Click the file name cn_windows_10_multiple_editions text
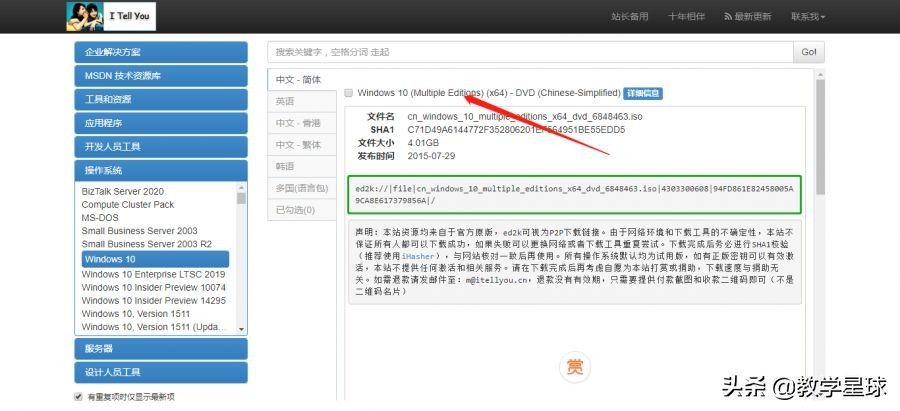Image resolution: width=900 pixels, height=411 pixels. click(525, 117)
